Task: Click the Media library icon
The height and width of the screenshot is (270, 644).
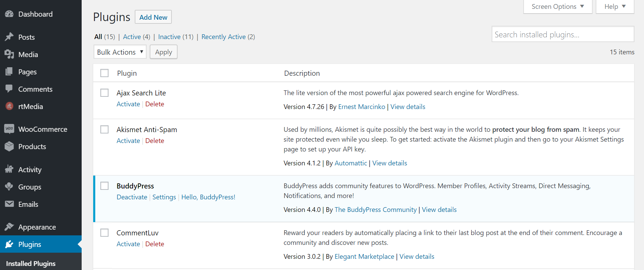Action: [x=9, y=54]
